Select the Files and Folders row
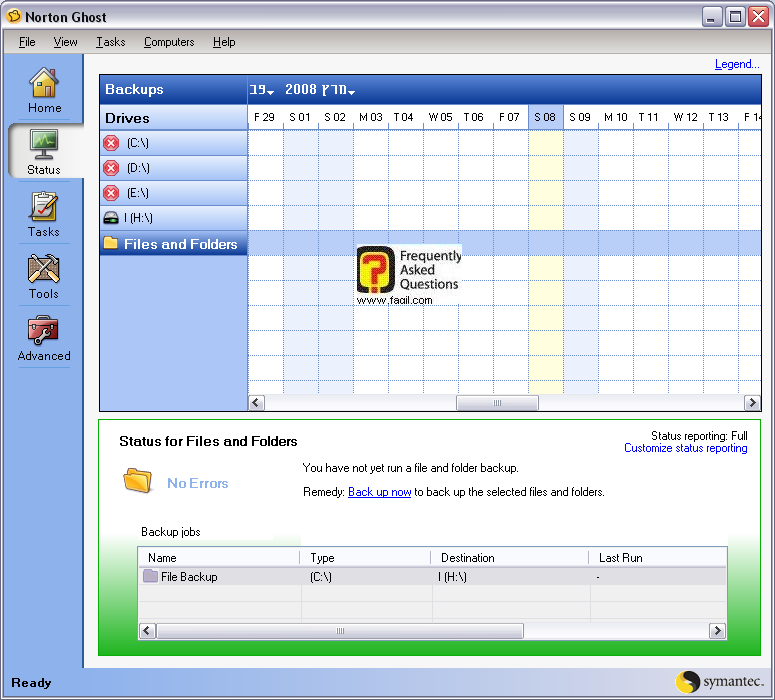Image resolution: width=775 pixels, height=700 pixels. click(x=173, y=244)
